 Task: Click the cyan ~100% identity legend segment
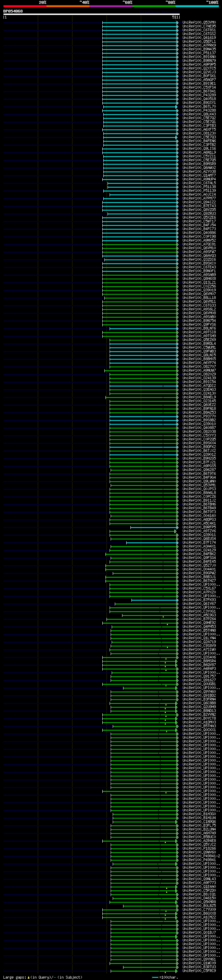(197, 6)
